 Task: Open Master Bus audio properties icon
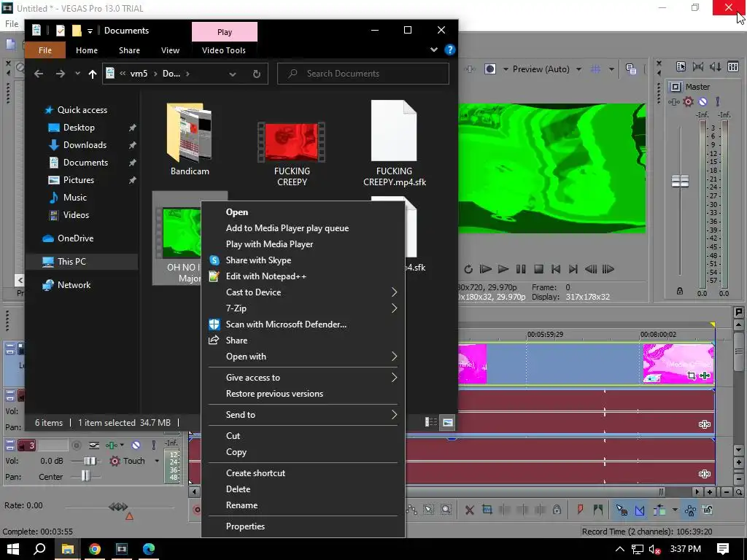(681, 66)
